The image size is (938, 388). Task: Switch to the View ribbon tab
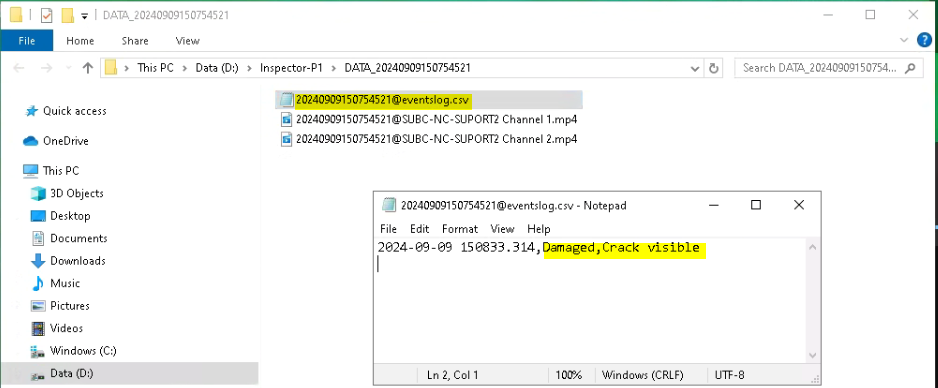187,41
